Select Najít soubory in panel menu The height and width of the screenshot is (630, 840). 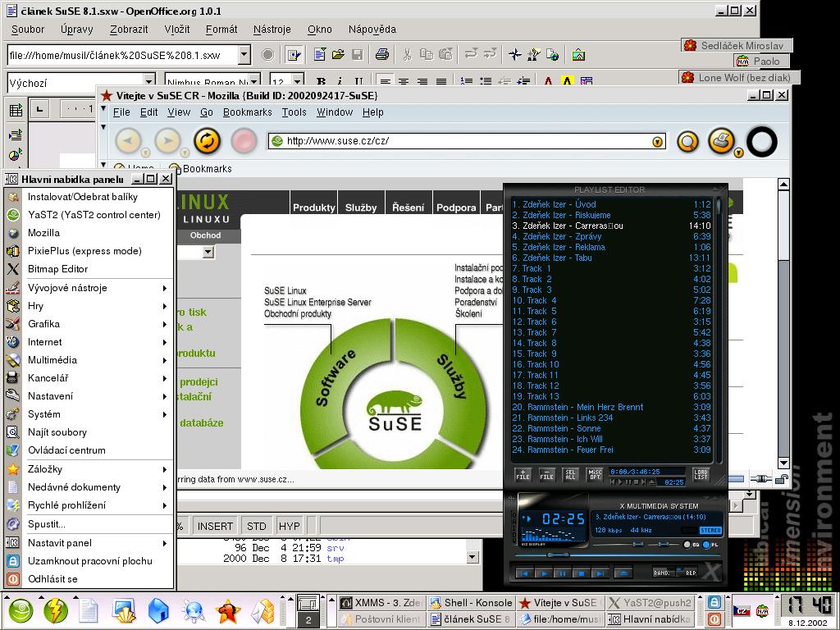tap(89, 432)
